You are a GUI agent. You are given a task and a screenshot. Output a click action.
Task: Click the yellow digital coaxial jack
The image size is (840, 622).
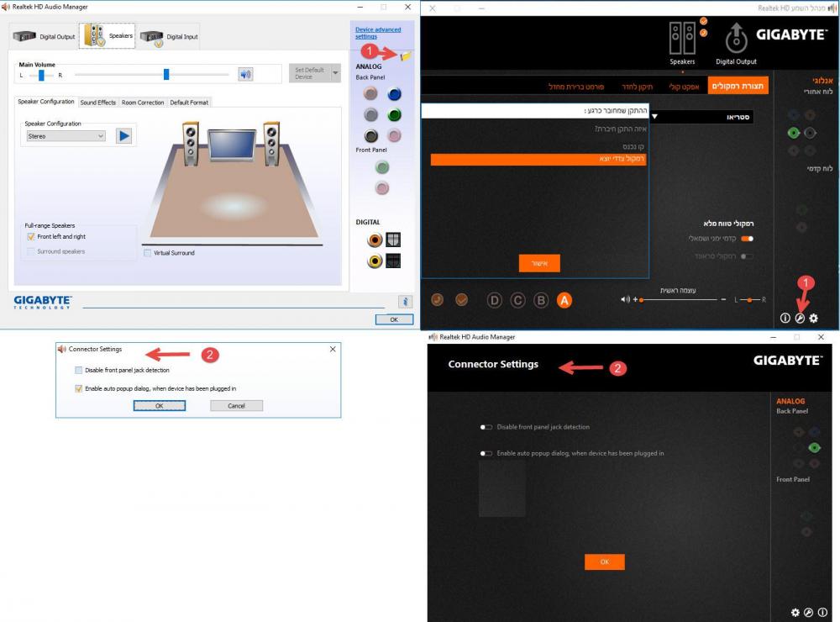tap(375, 261)
